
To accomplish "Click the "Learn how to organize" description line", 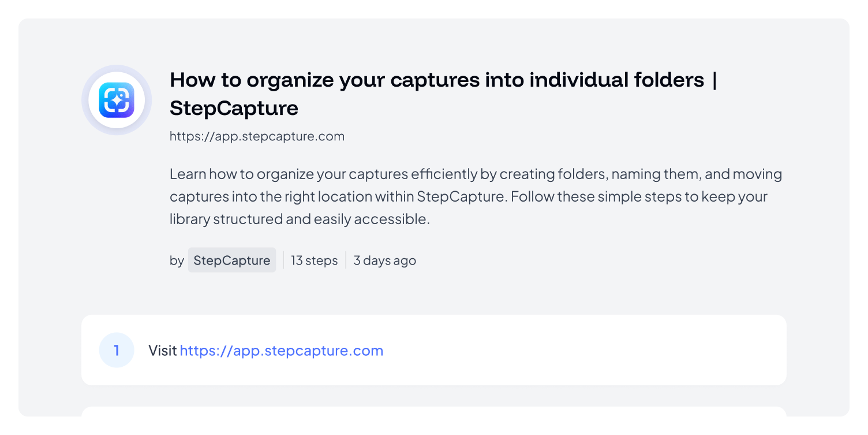I will click(x=476, y=174).
